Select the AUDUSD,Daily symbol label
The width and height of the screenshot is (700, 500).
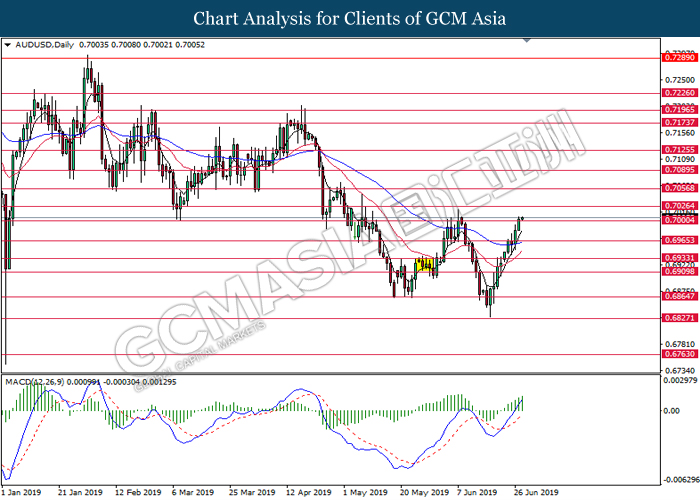[x=44, y=45]
